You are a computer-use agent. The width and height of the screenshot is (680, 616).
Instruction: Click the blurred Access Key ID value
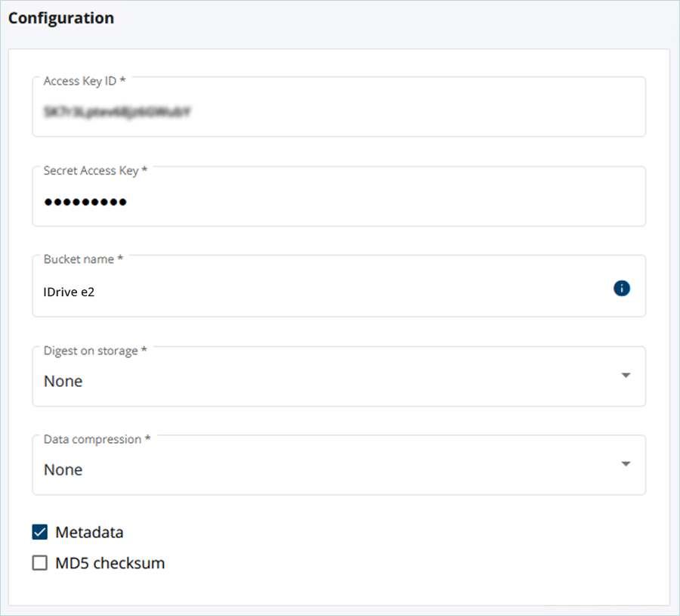coord(116,112)
